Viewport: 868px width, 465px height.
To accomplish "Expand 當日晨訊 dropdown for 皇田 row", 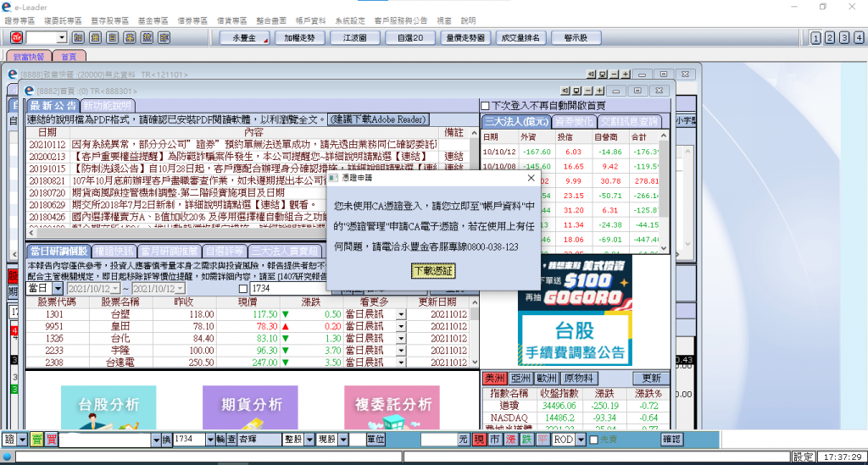I will pyautogui.click(x=401, y=326).
